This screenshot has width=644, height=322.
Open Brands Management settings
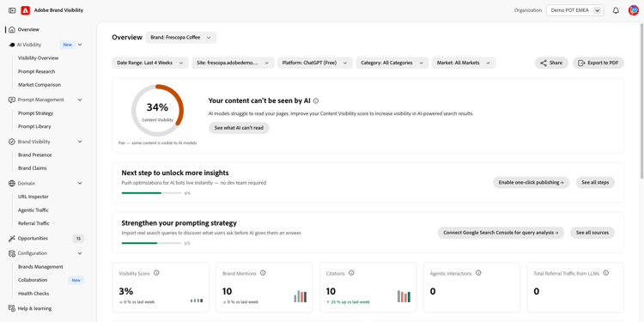point(40,267)
